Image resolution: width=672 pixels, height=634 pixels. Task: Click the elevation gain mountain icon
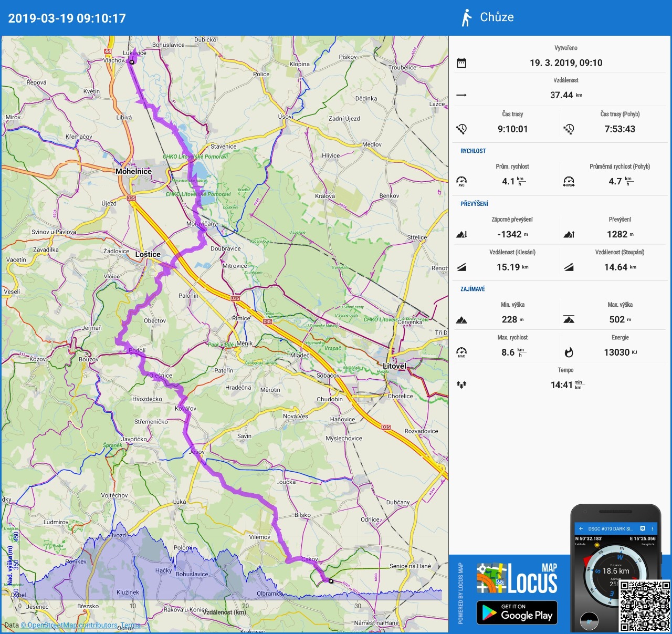pos(569,234)
